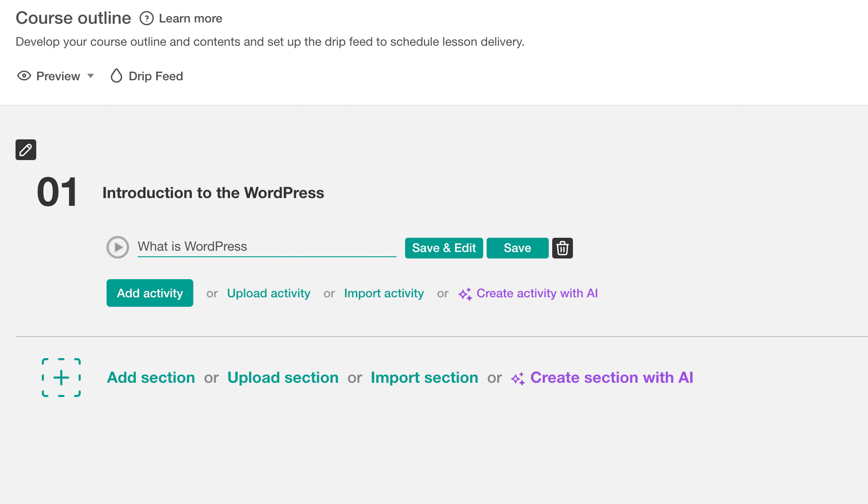Click the eye icon next to Preview
This screenshot has height=504, width=868.
[x=24, y=76]
